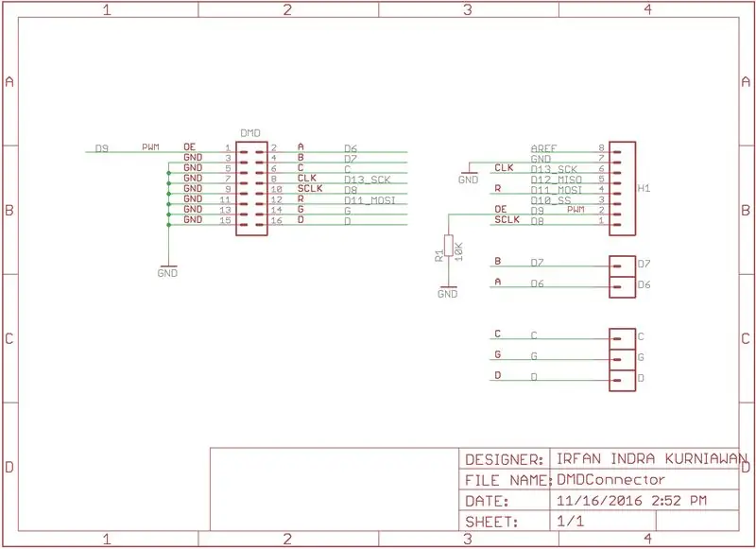Select the DMD 16-pin connector body
Image resolution: width=756 pixels, height=549 pixels.
coord(251,188)
